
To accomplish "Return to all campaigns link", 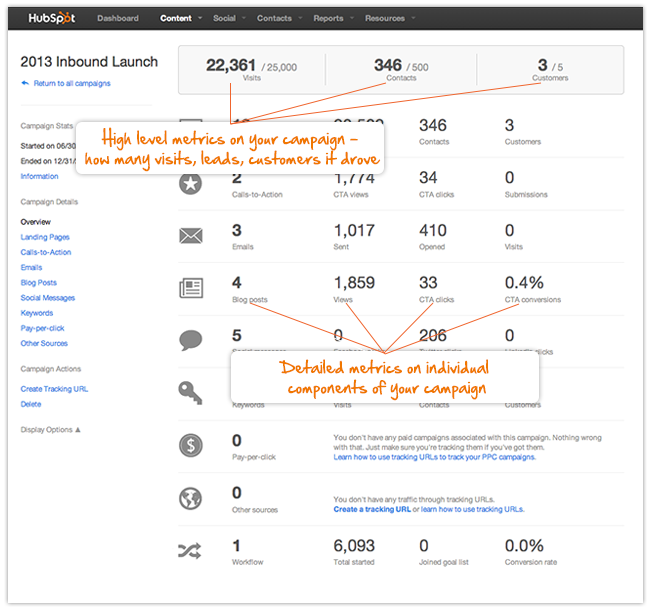I will coord(72,83).
